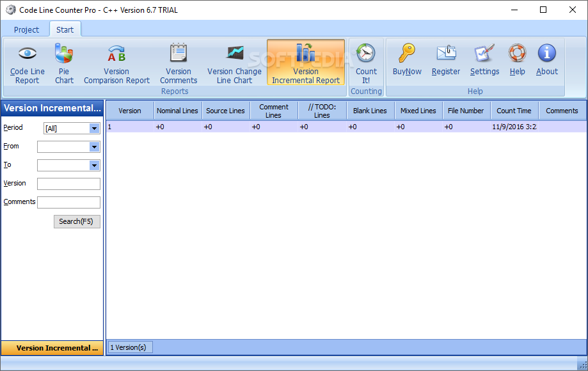Sort by Source Lines column header
Screen dimensions: 588x371
[225, 111]
